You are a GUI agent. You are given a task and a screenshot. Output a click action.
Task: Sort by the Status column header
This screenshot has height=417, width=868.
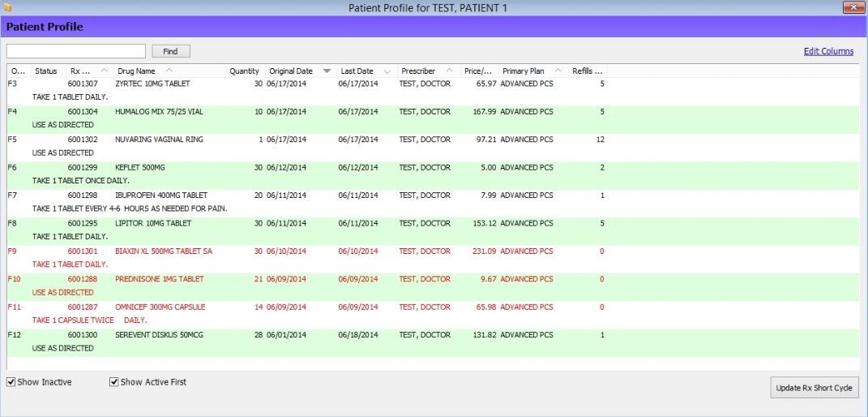point(48,71)
